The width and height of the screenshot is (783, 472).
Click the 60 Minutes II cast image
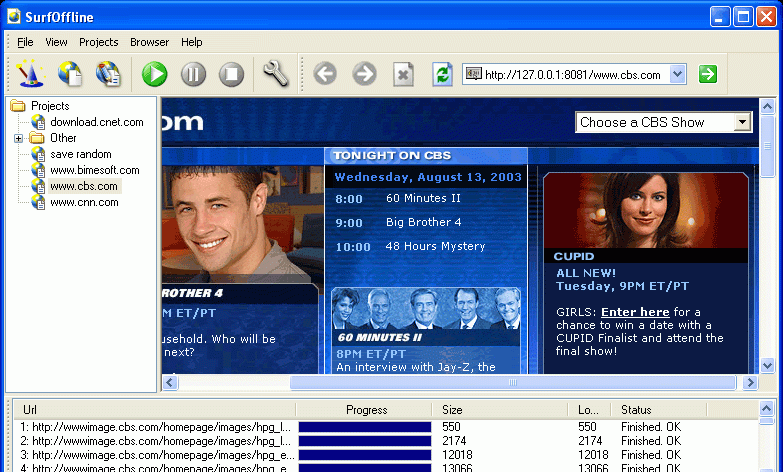[426, 309]
